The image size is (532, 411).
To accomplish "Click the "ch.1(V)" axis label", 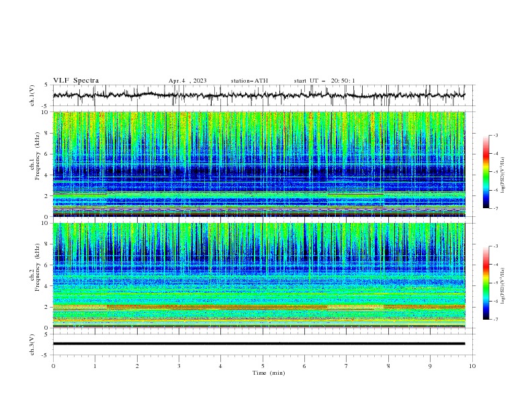I will click(x=32, y=95).
